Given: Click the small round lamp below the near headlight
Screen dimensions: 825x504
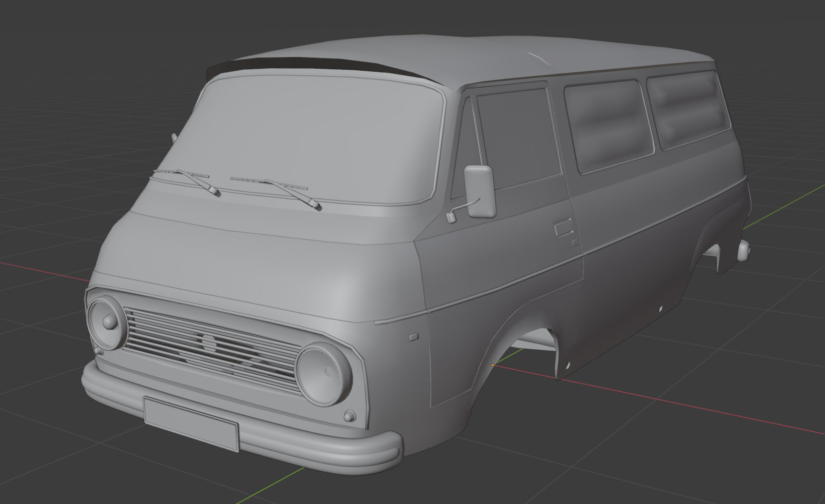Looking at the screenshot, I should point(349,416).
